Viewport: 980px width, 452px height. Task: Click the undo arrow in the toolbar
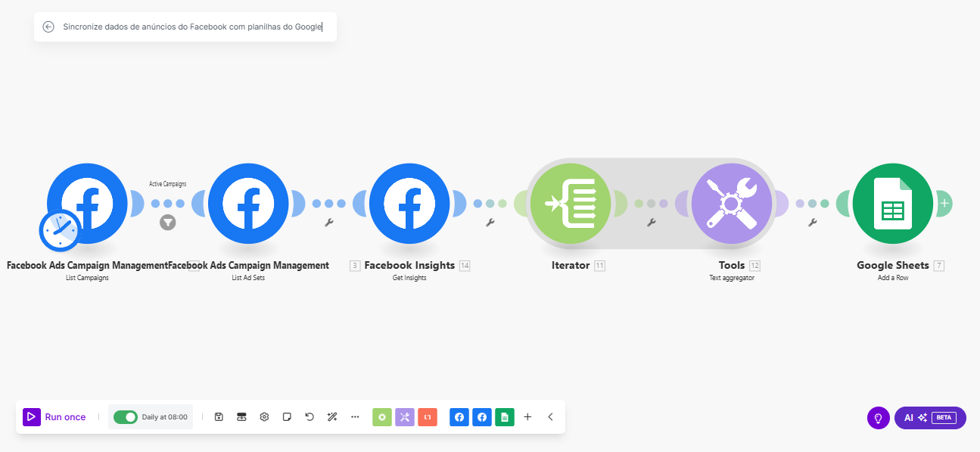[x=310, y=417]
